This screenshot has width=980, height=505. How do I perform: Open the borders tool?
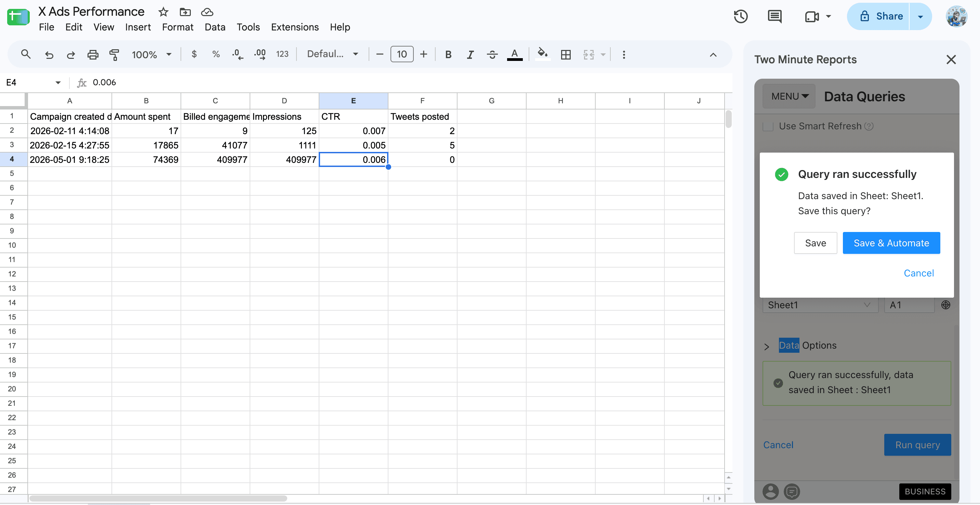point(566,54)
